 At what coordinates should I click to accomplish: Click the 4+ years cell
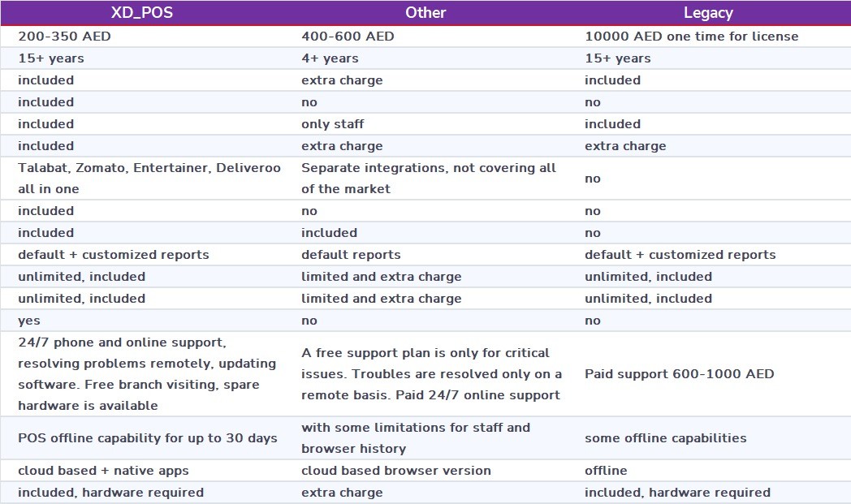pos(330,58)
